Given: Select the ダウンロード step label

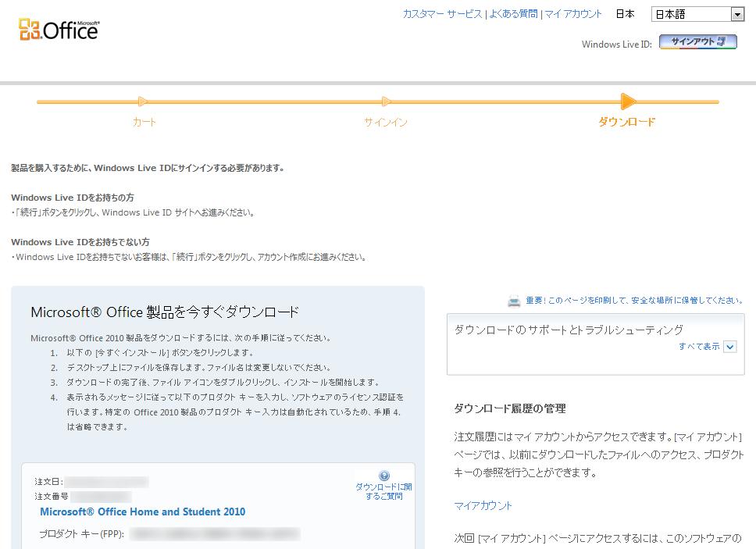Looking at the screenshot, I should click(627, 122).
